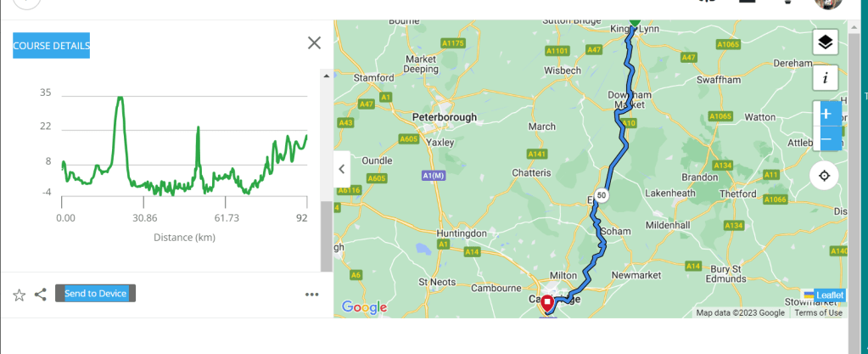Open the map layers selector
The image size is (868, 354).
(x=825, y=42)
